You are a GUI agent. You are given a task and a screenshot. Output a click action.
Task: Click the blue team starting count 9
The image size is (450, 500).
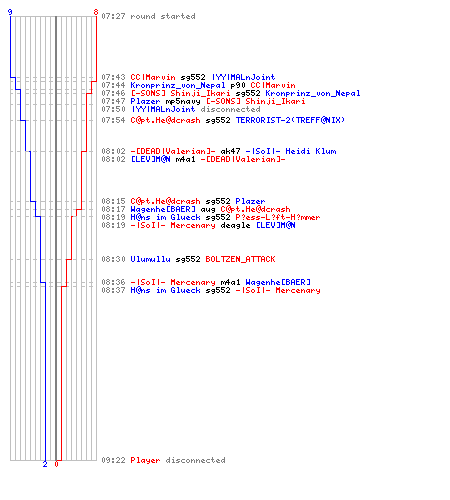coord(10,13)
